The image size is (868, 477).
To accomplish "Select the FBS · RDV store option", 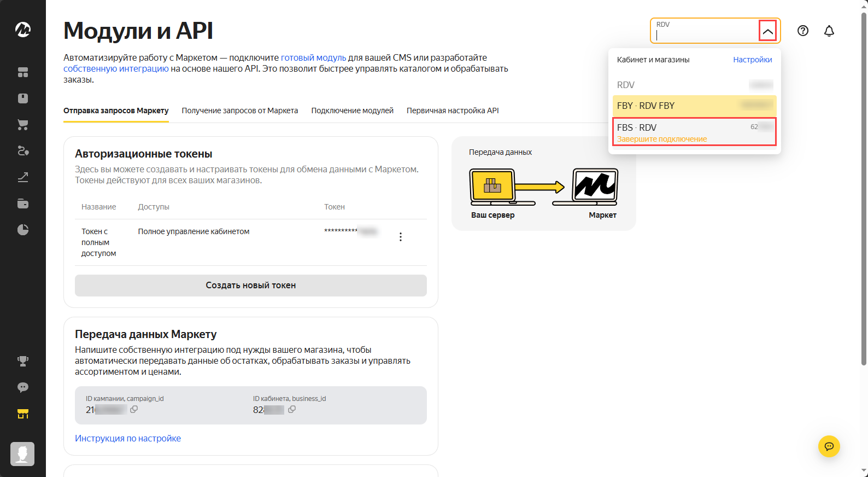I will tap(695, 132).
